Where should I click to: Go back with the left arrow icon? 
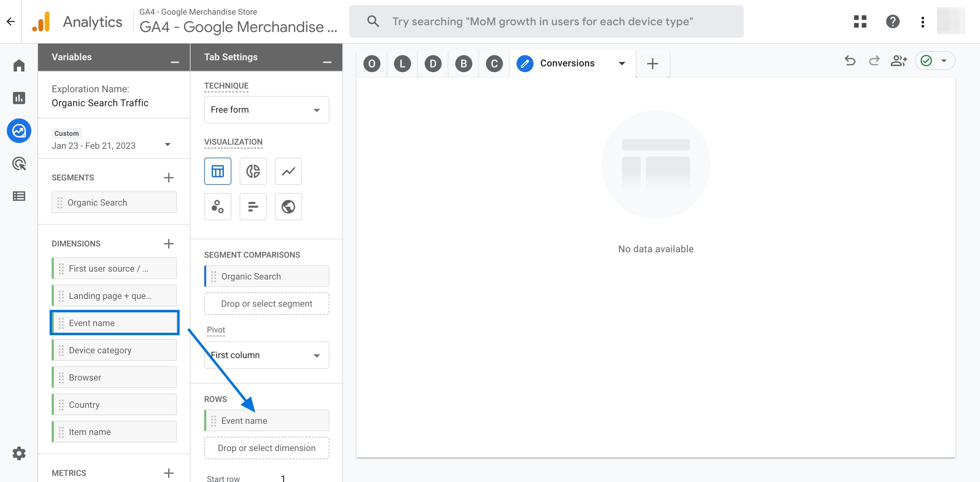(11, 21)
